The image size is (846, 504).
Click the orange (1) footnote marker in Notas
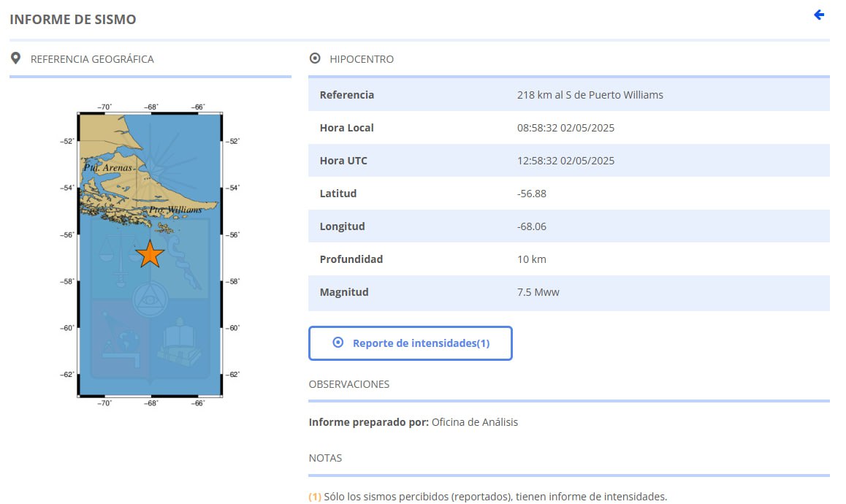315,497
